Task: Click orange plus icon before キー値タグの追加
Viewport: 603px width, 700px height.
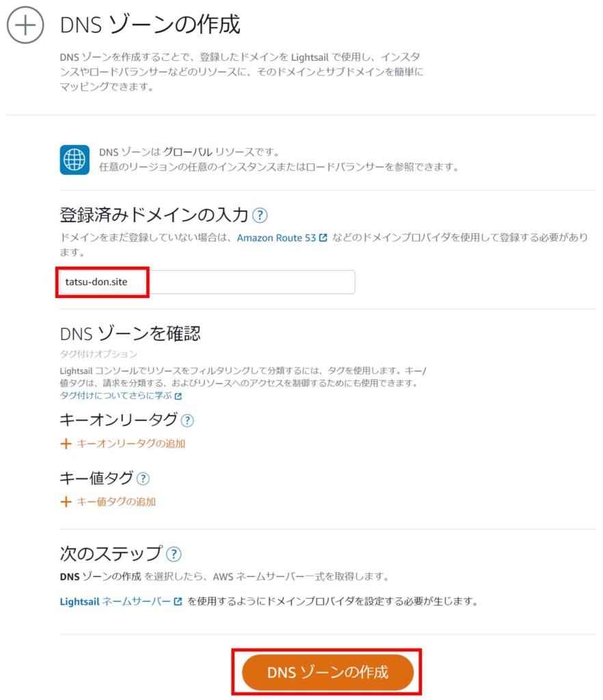Action: click(x=66, y=502)
